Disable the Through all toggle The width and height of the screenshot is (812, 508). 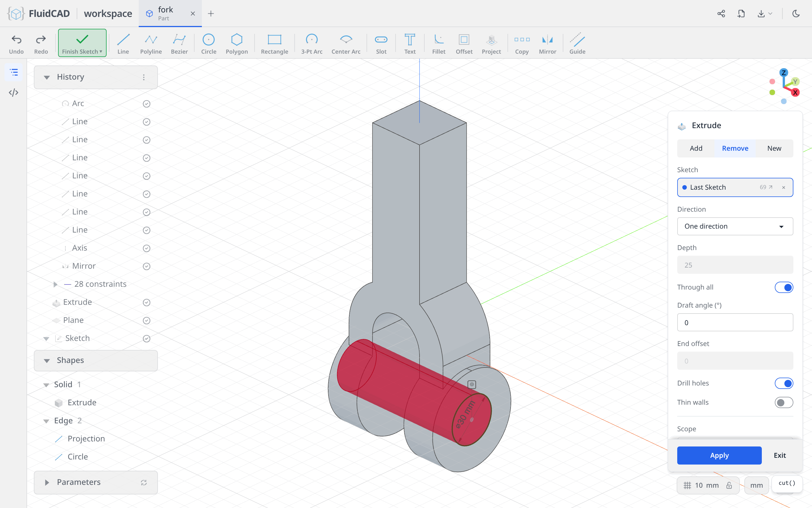[784, 287]
